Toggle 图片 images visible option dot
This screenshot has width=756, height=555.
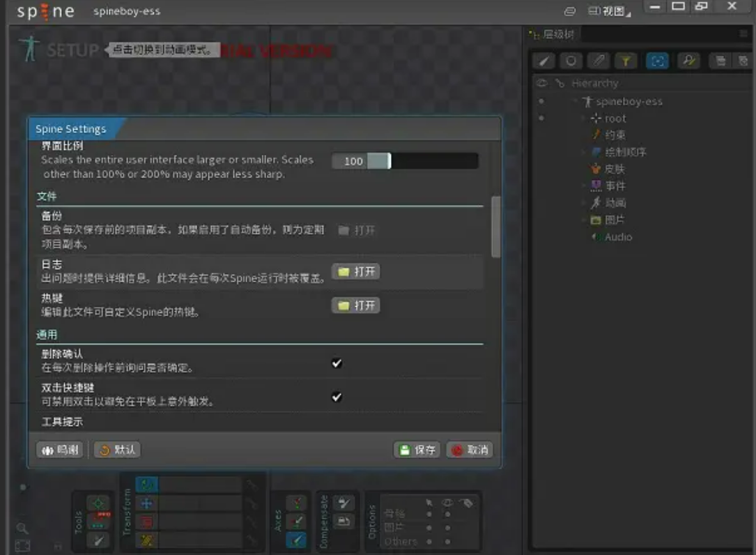[447, 528]
